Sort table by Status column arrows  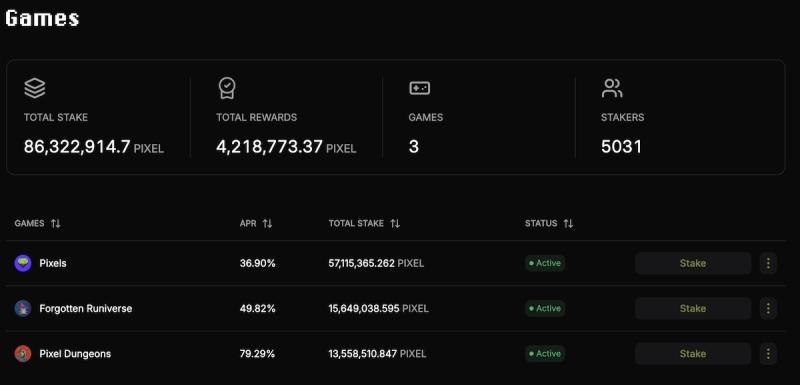pos(568,223)
